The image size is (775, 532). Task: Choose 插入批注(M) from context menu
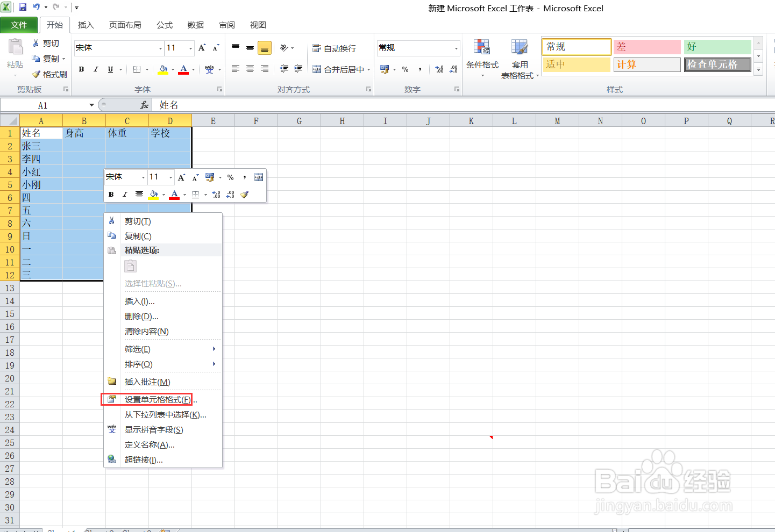(x=163, y=382)
